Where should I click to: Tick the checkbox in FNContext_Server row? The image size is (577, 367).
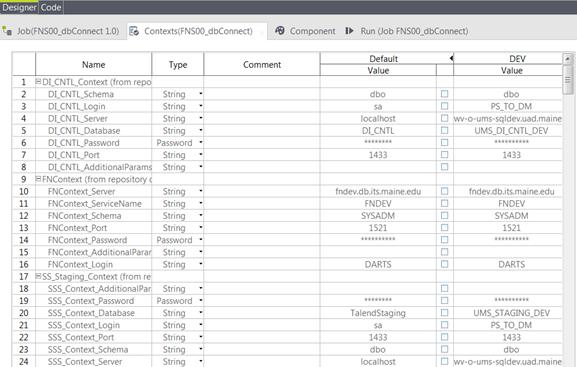click(x=445, y=191)
